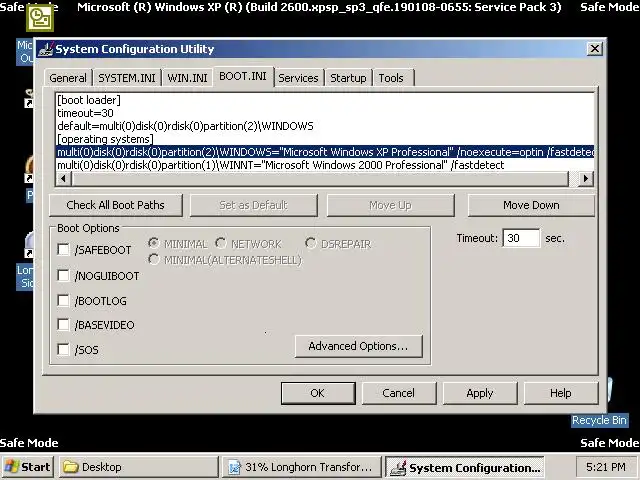Select the NETWORK radio option
Viewport: 640px width, 480px height.
point(221,243)
